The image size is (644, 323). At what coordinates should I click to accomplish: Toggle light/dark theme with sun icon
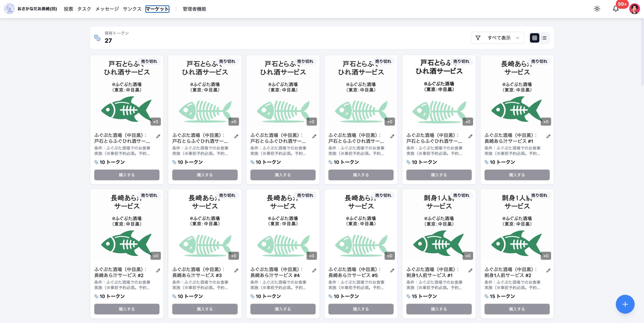pos(597,9)
